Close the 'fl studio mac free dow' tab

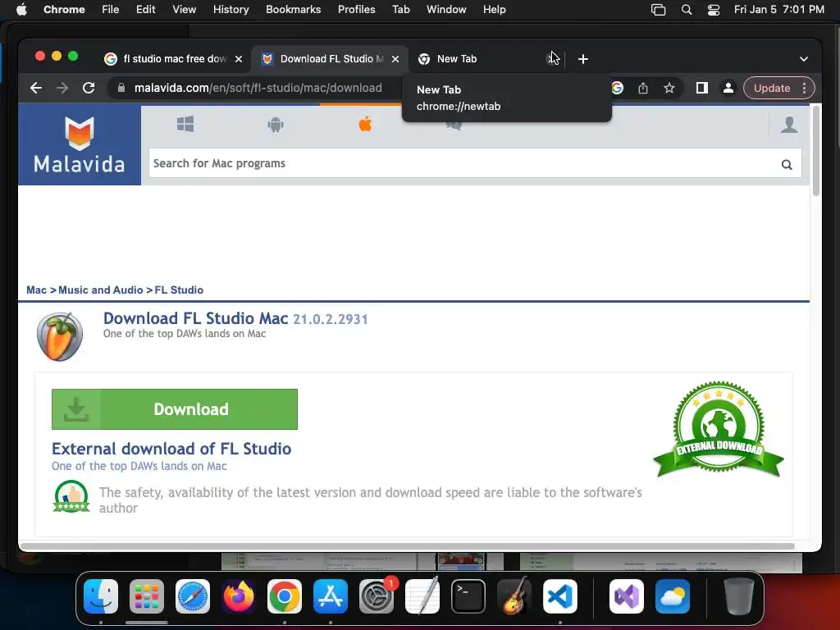(239, 59)
